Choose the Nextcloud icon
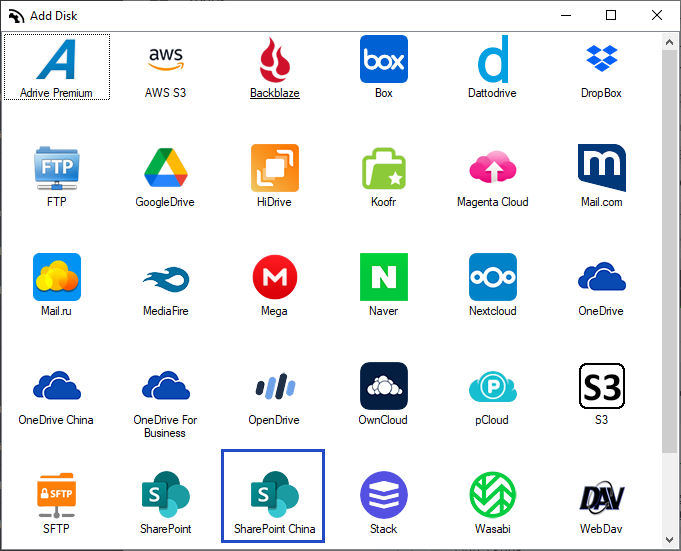 click(x=493, y=277)
